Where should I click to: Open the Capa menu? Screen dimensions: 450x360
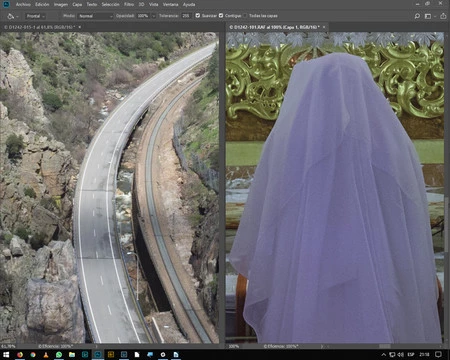77,4
